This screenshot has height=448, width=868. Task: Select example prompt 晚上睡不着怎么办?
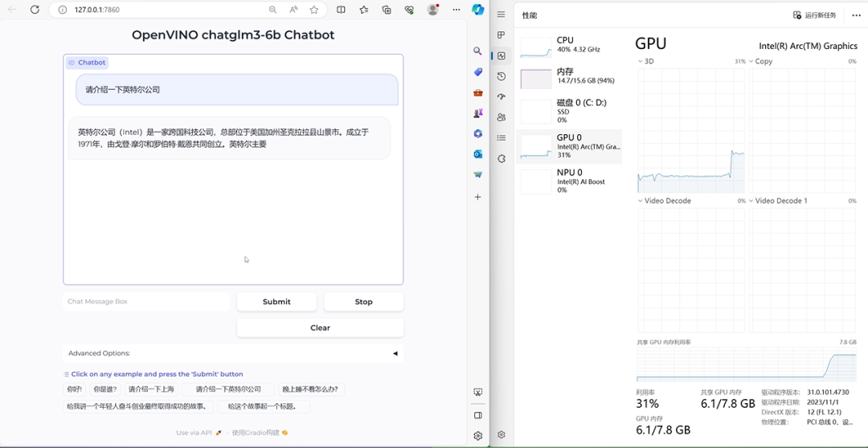point(312,389)
